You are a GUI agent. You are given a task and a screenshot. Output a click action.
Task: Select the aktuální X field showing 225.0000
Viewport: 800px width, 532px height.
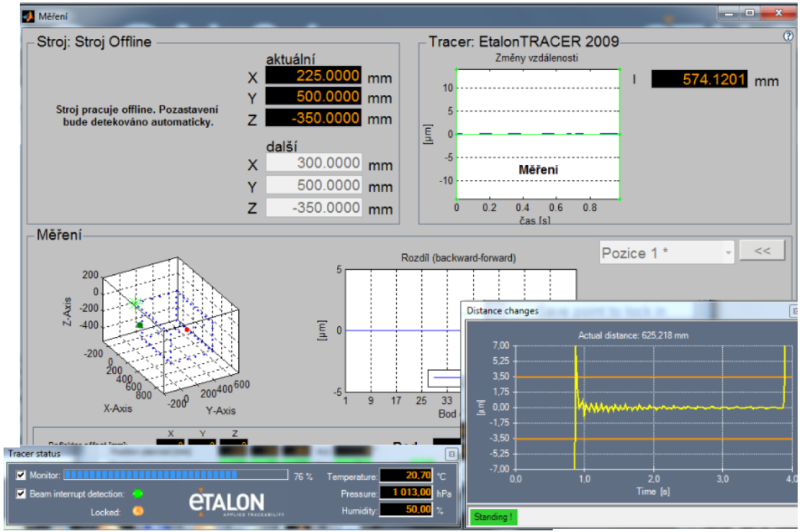point(313,76)
